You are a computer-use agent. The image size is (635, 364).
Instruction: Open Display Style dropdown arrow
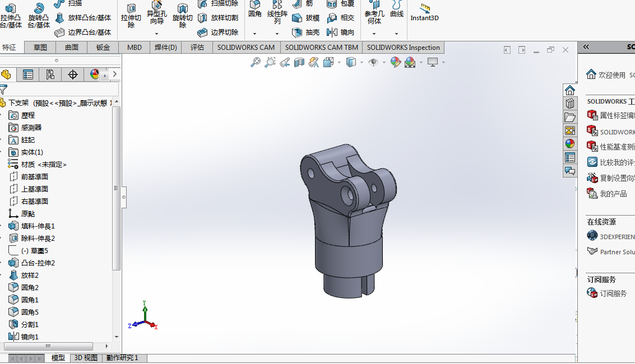tap(361, 62)
